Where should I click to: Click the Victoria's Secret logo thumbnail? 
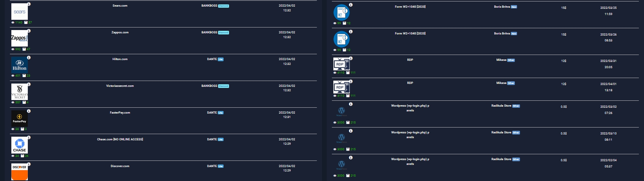[x=19, y=92]
